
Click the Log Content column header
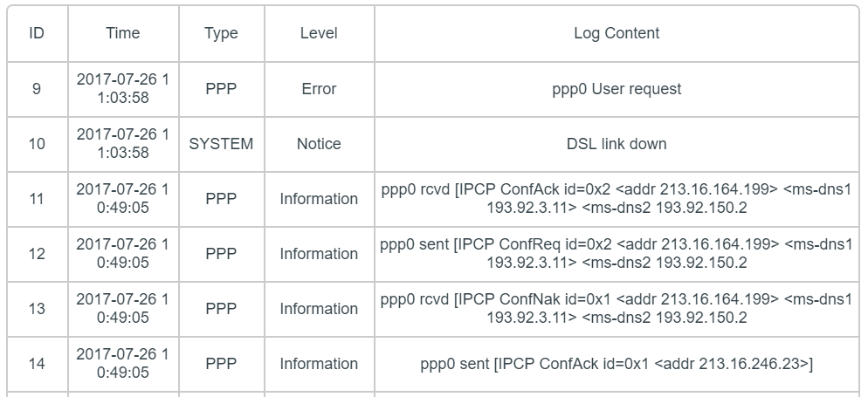click(617, 34)
